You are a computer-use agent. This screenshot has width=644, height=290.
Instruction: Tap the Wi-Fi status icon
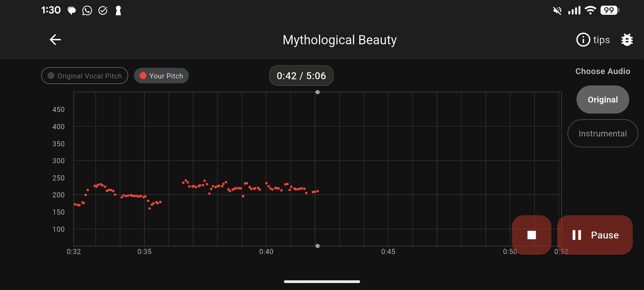pos(590,10)
